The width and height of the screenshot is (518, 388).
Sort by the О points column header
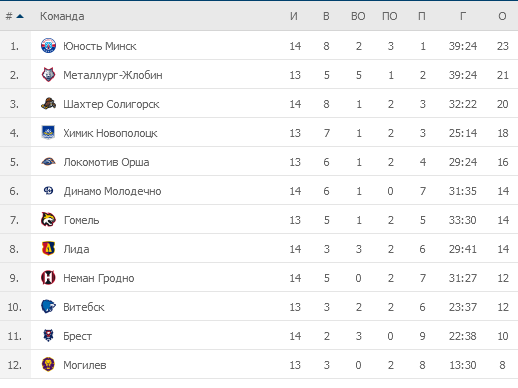[x=502, y=16]
